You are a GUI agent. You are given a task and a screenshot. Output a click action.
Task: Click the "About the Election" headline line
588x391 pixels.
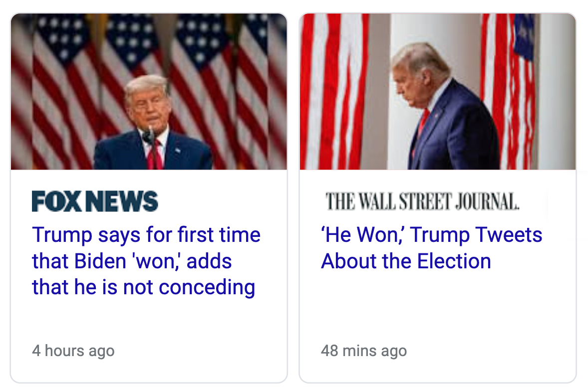[x=406, y=261]
